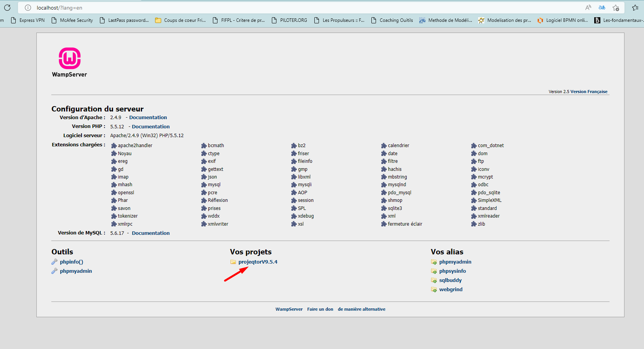Click the translate icon in address bar
This screenshot has height=349, width=644.
(602, 8)
